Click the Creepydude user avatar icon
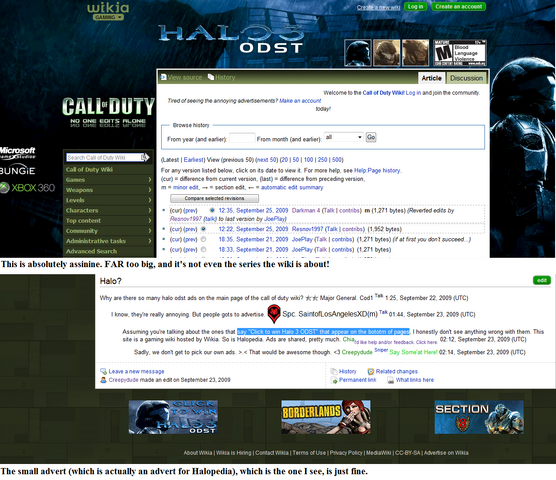Screen dimensions: 556x480 click(104, 380)
